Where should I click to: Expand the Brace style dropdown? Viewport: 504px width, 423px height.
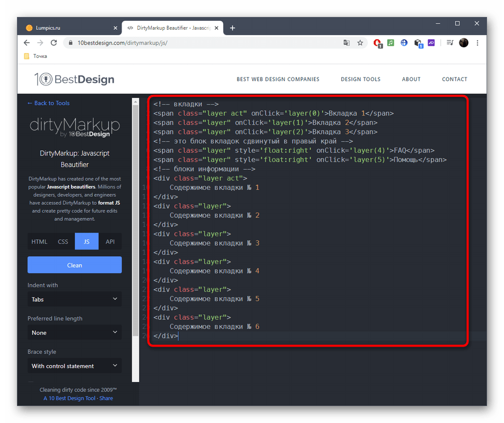coord(74,366)
